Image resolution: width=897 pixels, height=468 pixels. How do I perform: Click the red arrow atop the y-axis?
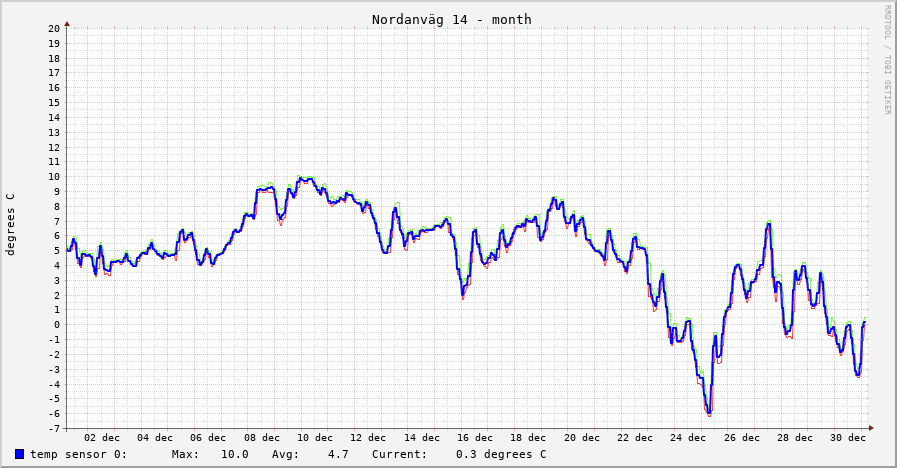tap(67, 22)
